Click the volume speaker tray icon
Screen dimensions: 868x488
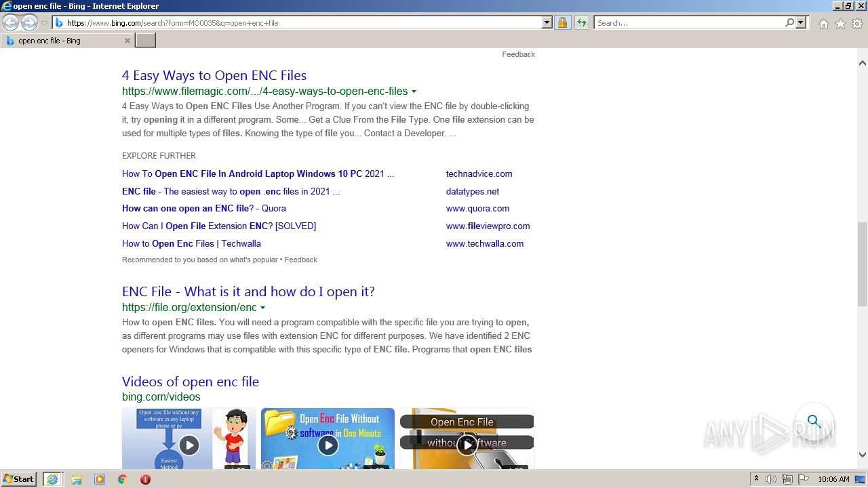771,479
